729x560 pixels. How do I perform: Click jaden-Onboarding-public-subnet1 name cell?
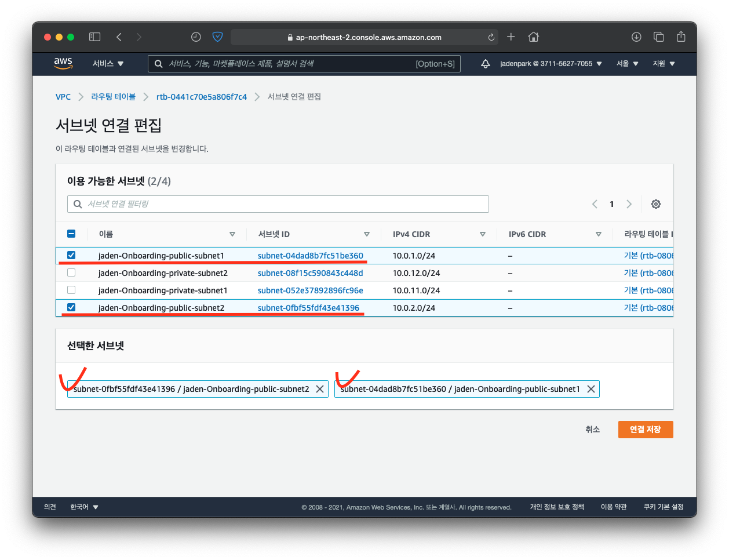point(161,256)
